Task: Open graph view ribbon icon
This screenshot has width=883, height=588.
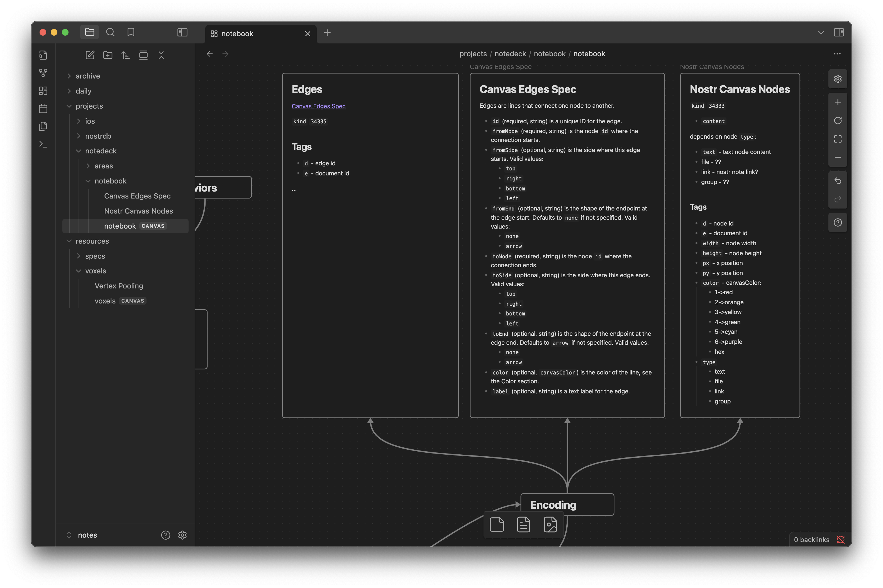Action: coord(43,73)
